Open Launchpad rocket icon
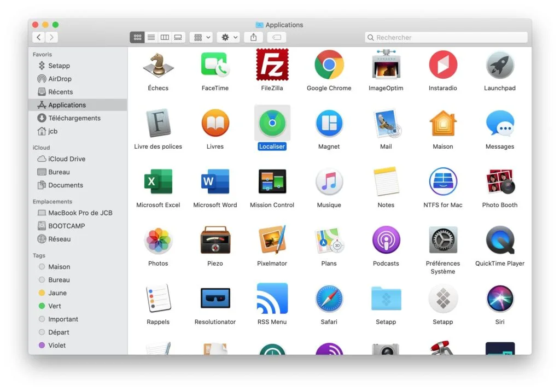The width and height of the screenshot is (560, 392). tap(500, 66)
